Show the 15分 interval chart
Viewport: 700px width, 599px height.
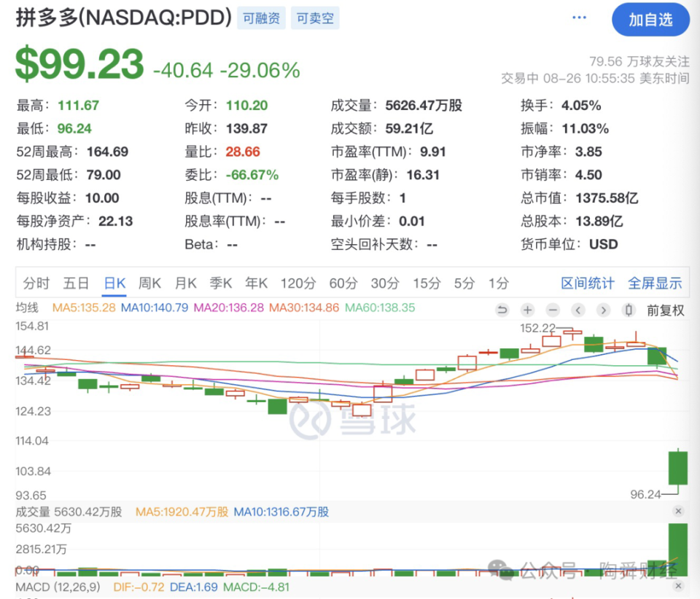pyautogui.click(x=427, y=283)
